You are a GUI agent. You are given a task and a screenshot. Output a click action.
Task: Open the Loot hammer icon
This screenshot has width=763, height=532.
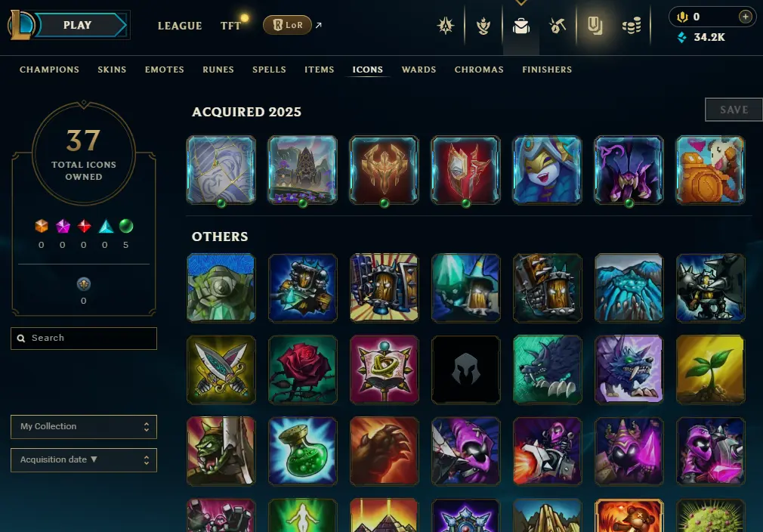[558, 26]
